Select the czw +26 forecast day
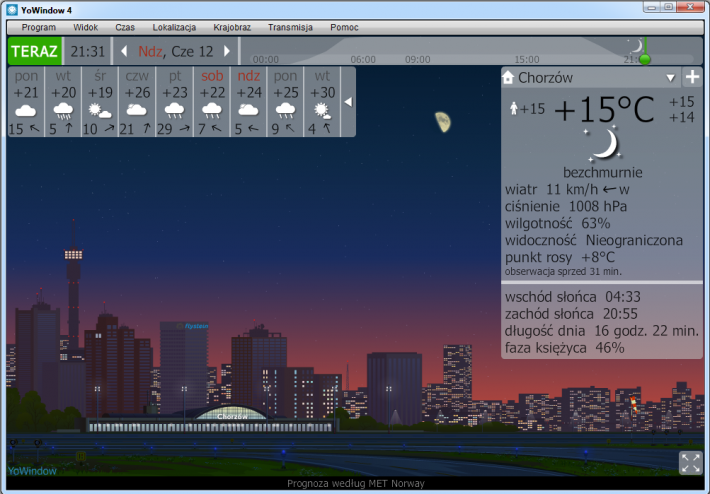Image resolution: width=710 pixels, height=494 pixels. point(137,102)
